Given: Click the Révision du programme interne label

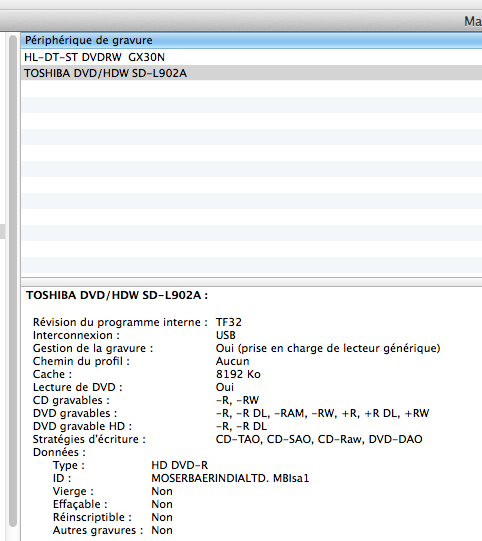Looking at the screenshot, I should click(x=120, y=322).
